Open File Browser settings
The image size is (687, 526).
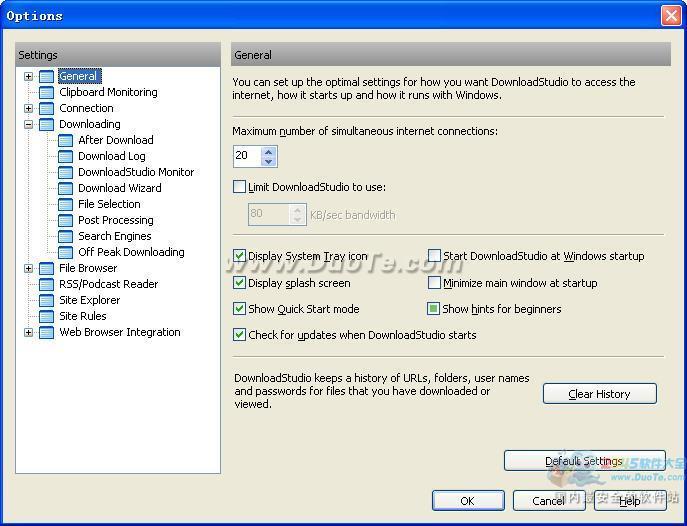tap(88, 268)
